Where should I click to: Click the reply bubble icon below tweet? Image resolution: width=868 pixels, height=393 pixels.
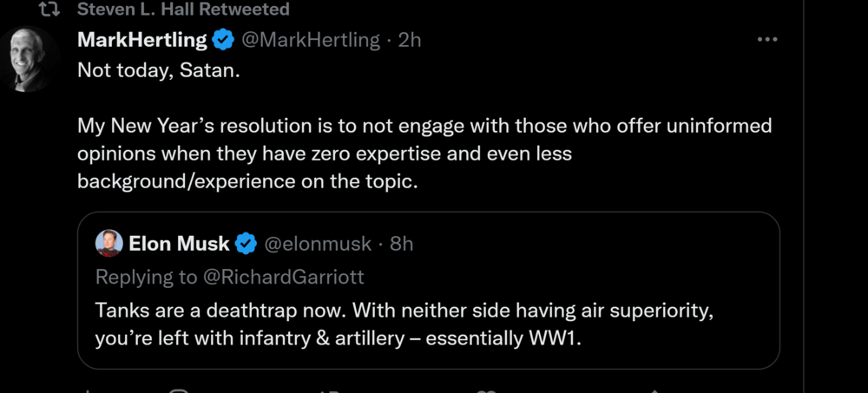(x=179, y=390)
